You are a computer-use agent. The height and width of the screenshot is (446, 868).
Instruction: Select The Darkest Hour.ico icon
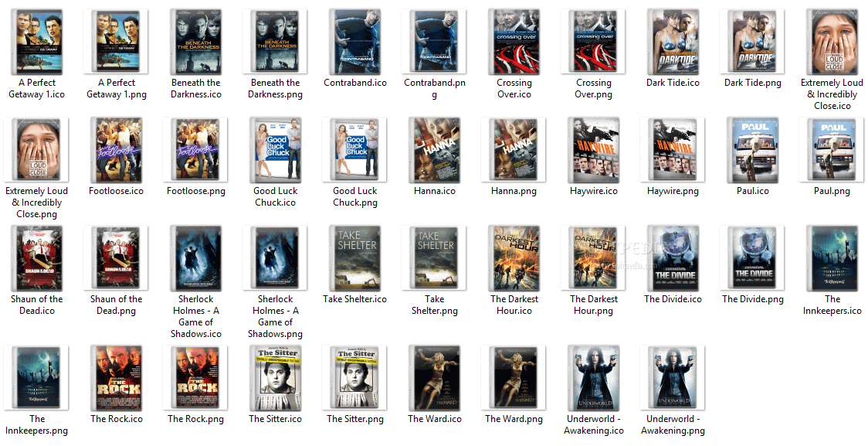(514, 258)
